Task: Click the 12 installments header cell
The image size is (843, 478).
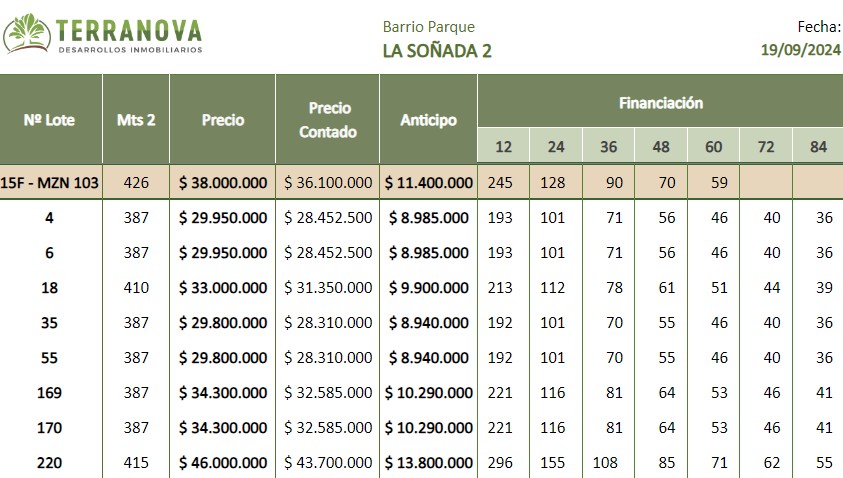Action: pos(503,146)
